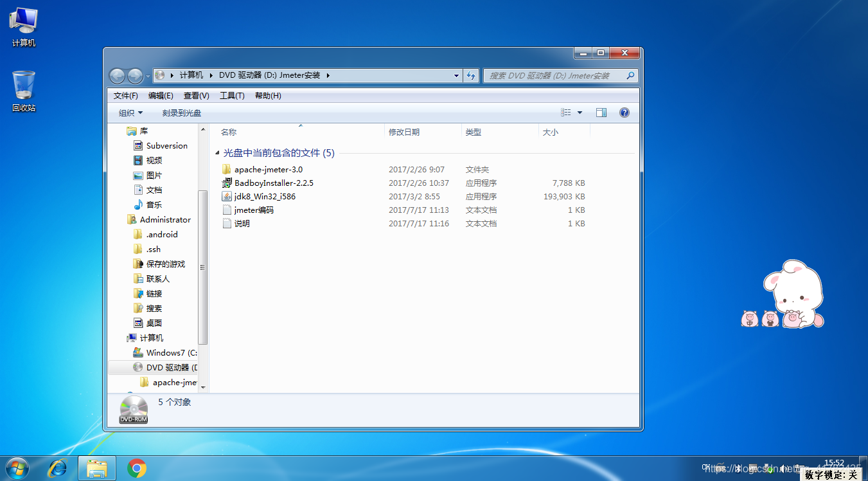Screen dimensions: 868x481
Task: Click the 刻录到光盘 button
Action: coord(182,113)
